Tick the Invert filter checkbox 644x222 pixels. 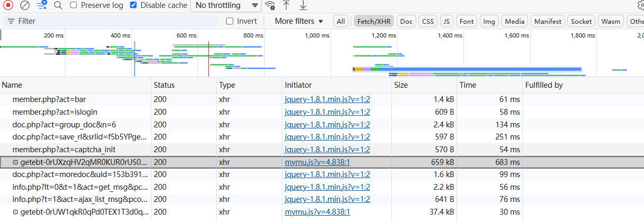[x=230, y=21]
